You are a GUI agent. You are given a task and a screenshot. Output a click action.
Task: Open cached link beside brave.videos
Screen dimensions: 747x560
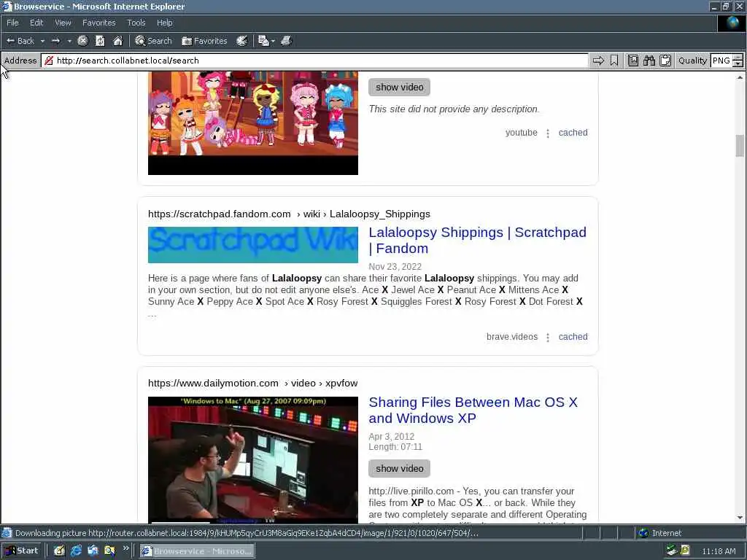pos(573,337)
